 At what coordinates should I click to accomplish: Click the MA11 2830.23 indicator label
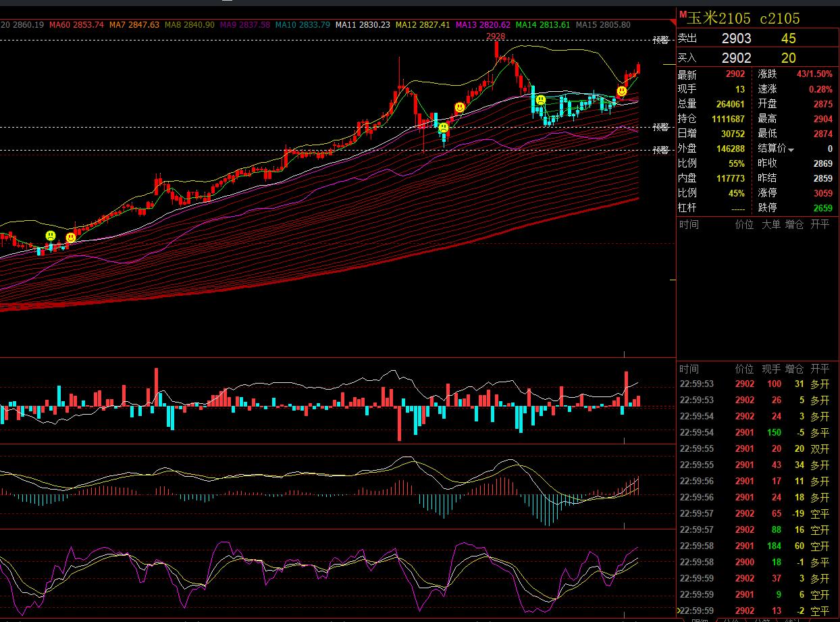click(363, 25)
